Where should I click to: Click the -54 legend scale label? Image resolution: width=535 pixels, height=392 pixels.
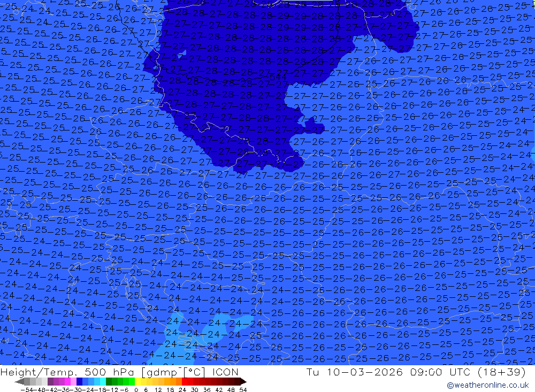point(26,390)
